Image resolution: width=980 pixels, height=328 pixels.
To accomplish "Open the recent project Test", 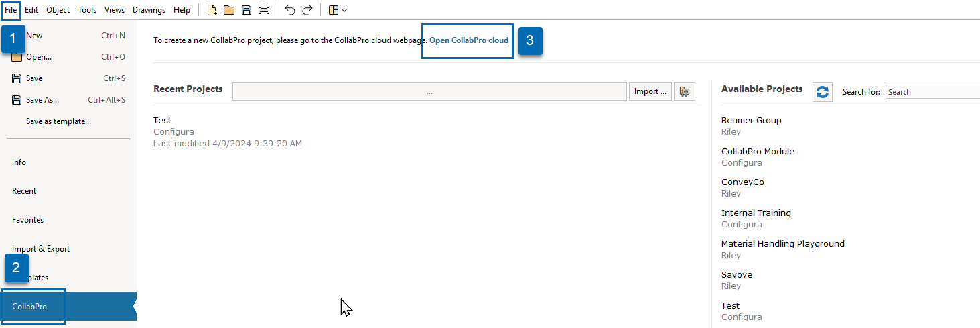I will 163,121.
